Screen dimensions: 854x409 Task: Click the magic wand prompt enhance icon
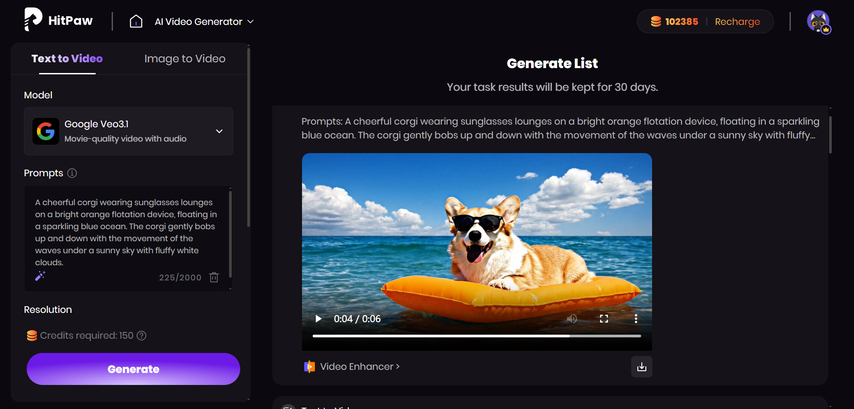[40, 276]
